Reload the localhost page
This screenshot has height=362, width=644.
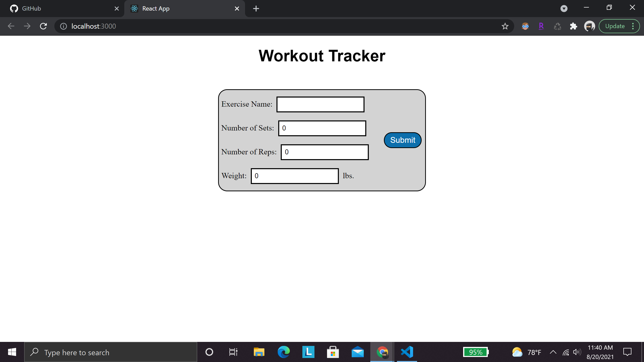43,26
